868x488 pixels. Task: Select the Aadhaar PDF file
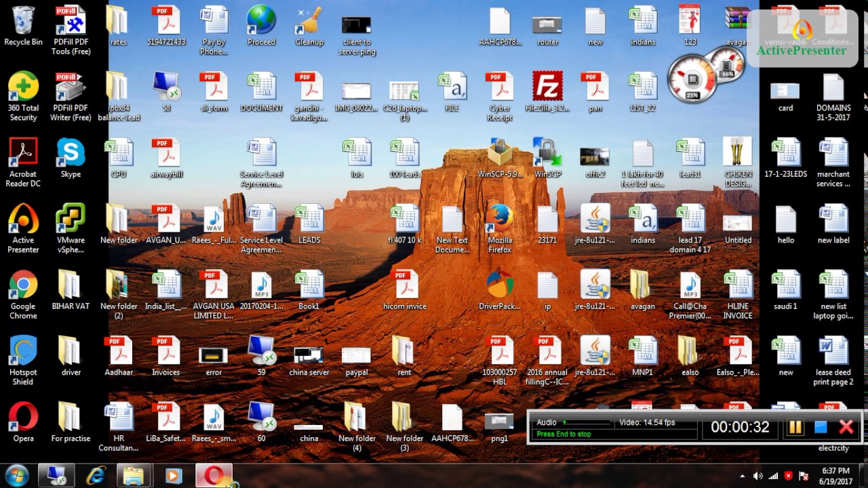pos(119,357)
